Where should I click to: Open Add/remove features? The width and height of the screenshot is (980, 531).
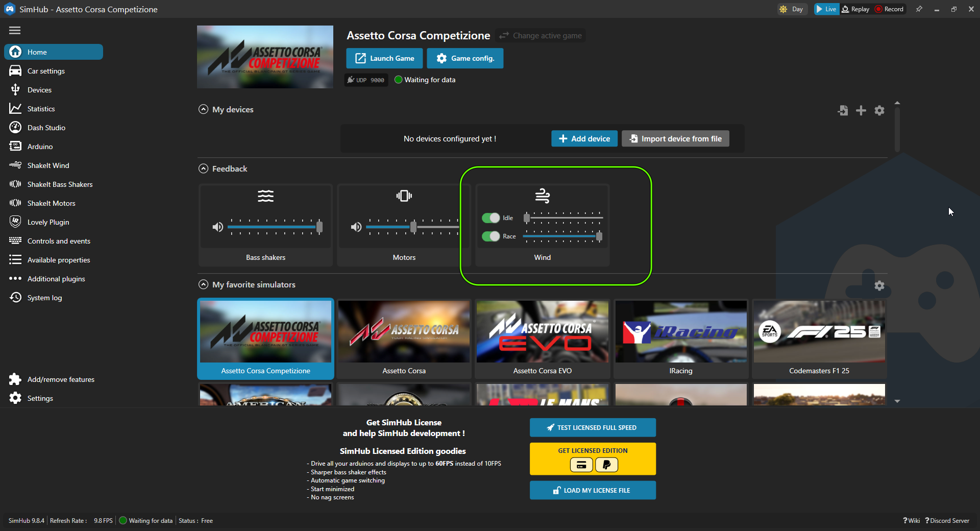click(54, 379)
